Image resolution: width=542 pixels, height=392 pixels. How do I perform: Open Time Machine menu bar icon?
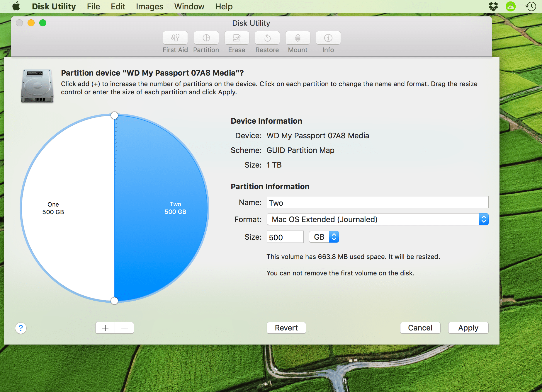[531, 6]
